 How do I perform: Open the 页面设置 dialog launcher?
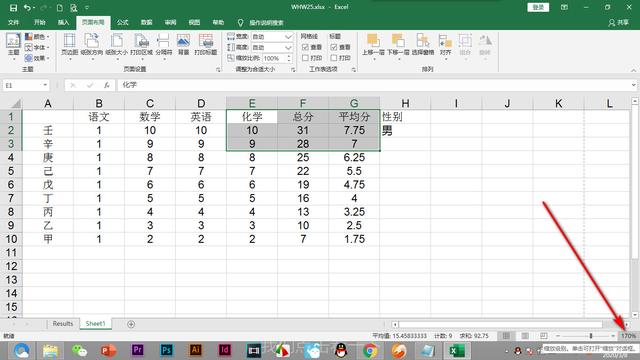[x=218, y=70]
